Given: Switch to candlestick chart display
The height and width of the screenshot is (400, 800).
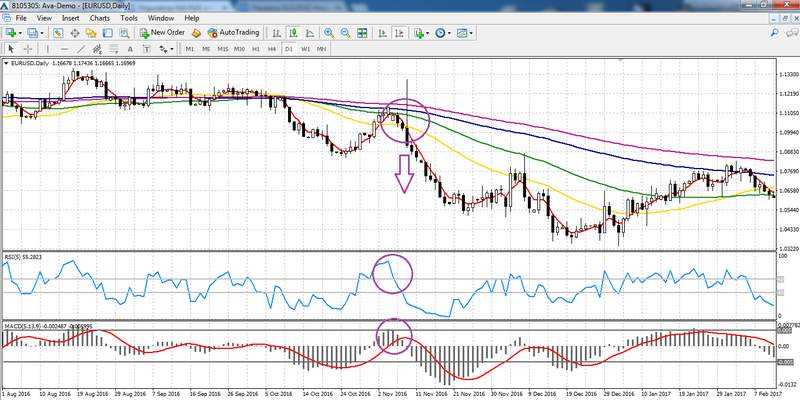Looking at the screenshot, I should (294, 33).
